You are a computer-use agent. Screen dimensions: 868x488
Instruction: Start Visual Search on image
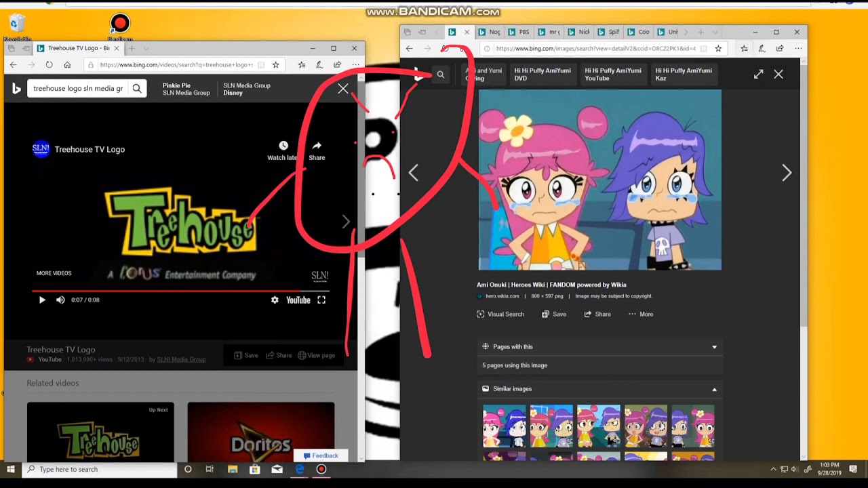(x=500, y=314)
